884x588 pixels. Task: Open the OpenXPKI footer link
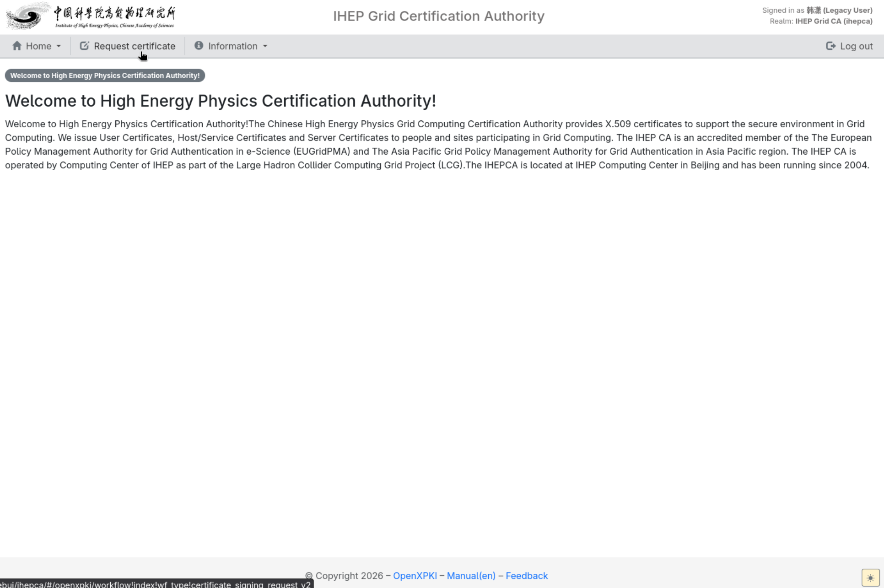pyautogui.click(x=415, y=576)
